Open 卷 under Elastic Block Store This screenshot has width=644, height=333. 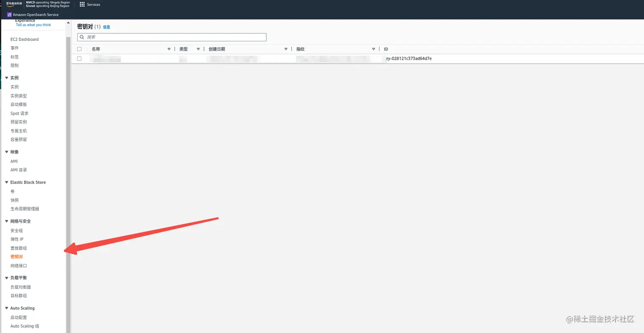[x=12, y=191]
